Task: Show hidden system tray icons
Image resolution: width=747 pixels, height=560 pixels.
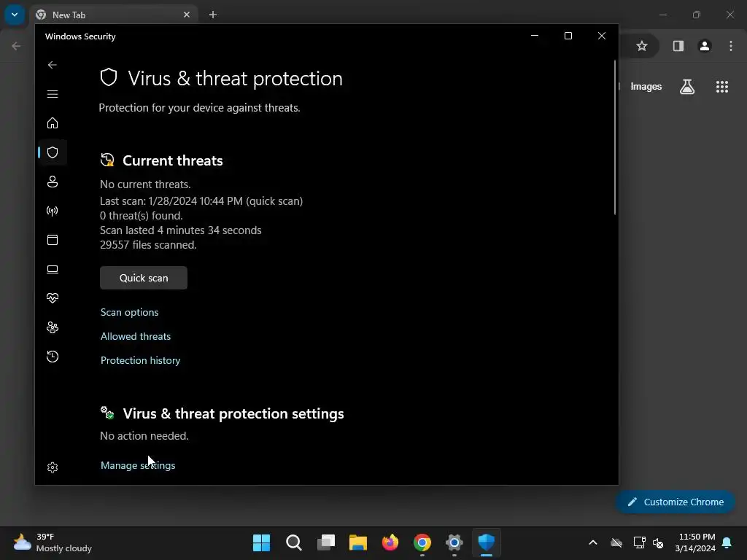Action: tap(593, 542)
